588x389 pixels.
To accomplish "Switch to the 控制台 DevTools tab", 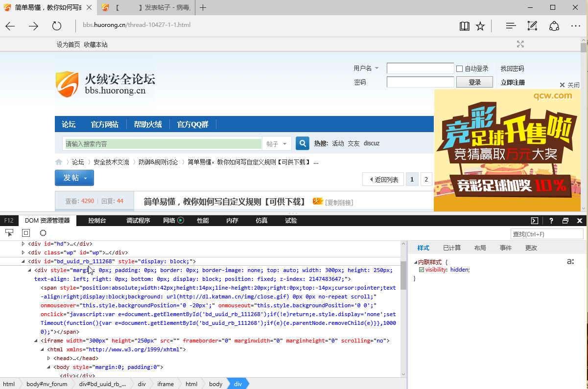I will (x=97, y=221).
